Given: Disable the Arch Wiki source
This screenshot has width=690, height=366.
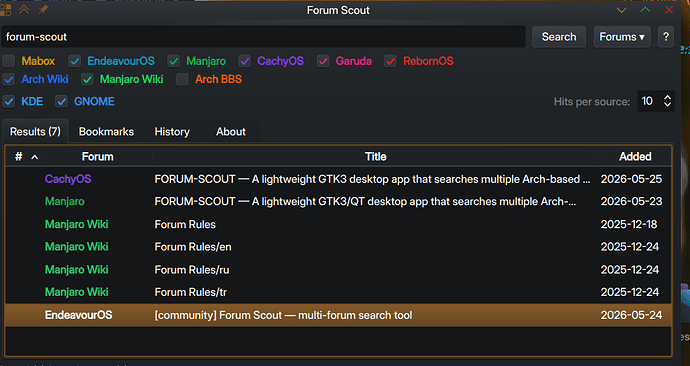Looking at the screenshot, I should tap(9, 80).
